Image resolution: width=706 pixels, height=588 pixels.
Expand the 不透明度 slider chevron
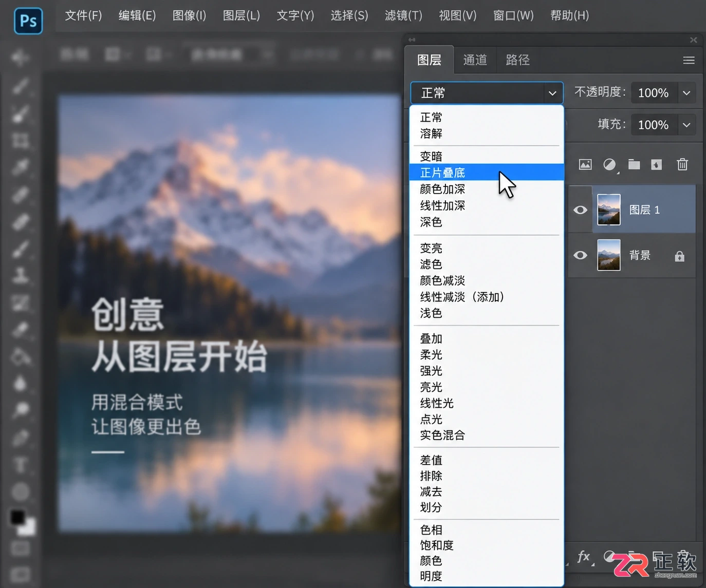tap(686, 93)
